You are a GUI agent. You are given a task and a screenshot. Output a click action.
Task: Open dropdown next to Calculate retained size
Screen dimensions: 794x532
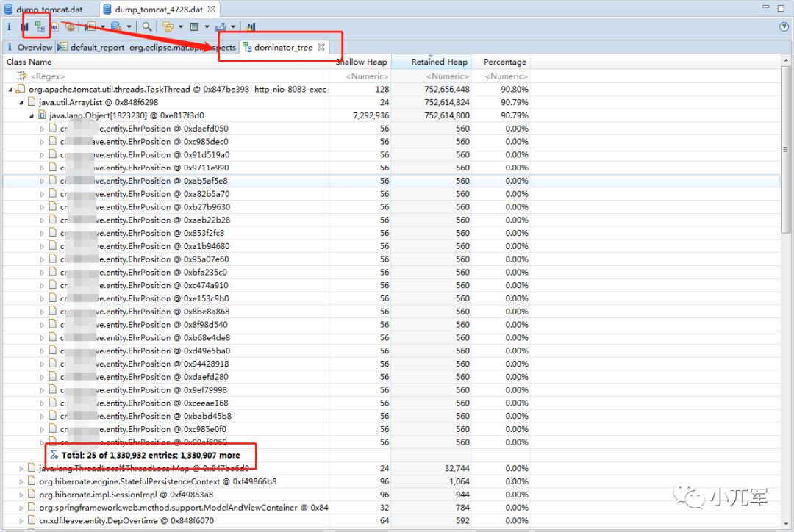207,27
